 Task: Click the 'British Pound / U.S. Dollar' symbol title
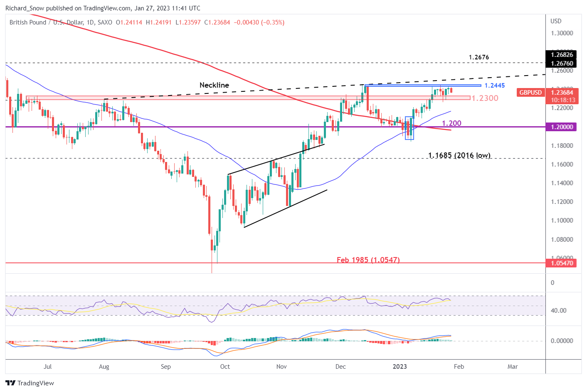[x=47, y=22]
